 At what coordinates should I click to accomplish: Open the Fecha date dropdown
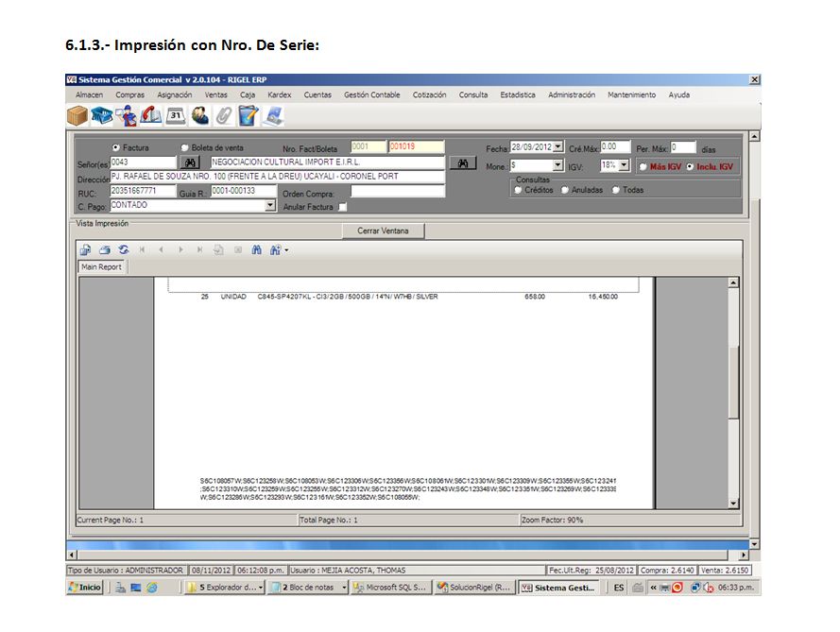coord(558,147)
